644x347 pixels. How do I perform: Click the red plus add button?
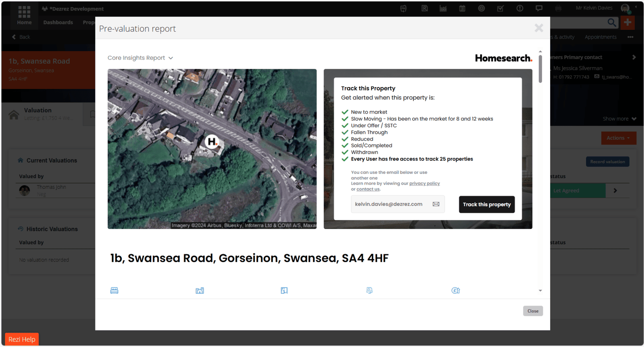tap(627, 23)
